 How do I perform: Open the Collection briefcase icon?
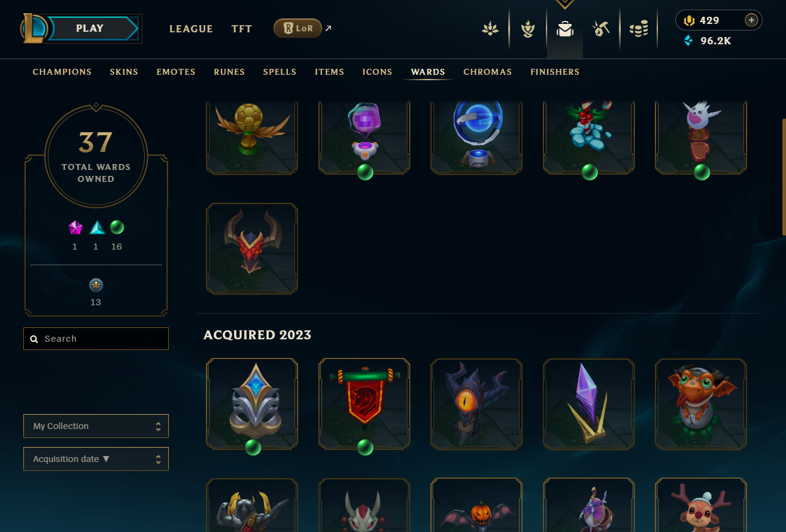pos(565,29)
